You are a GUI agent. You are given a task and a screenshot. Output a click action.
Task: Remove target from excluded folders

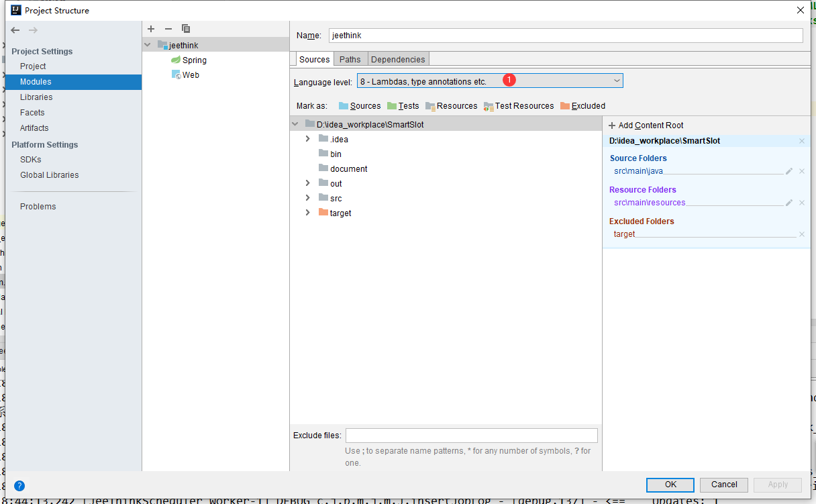[x=801, y=234]
